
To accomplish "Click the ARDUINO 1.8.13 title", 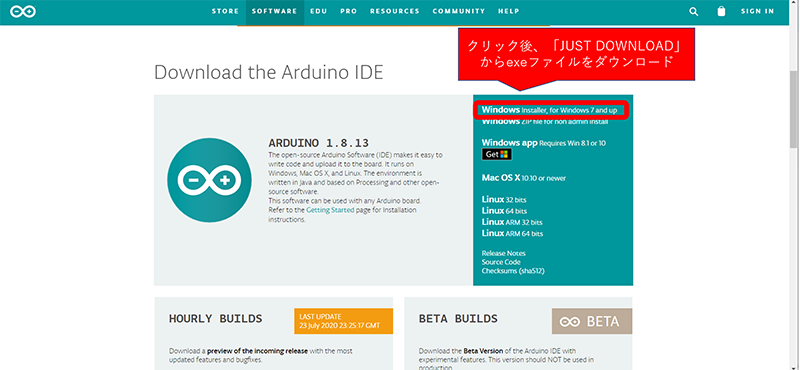I will click(318, 143).
